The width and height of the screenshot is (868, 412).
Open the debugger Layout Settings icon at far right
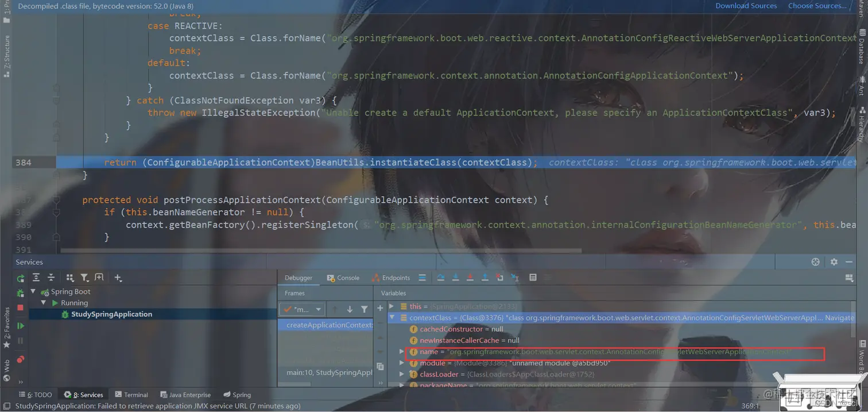[x=850, y=278]
